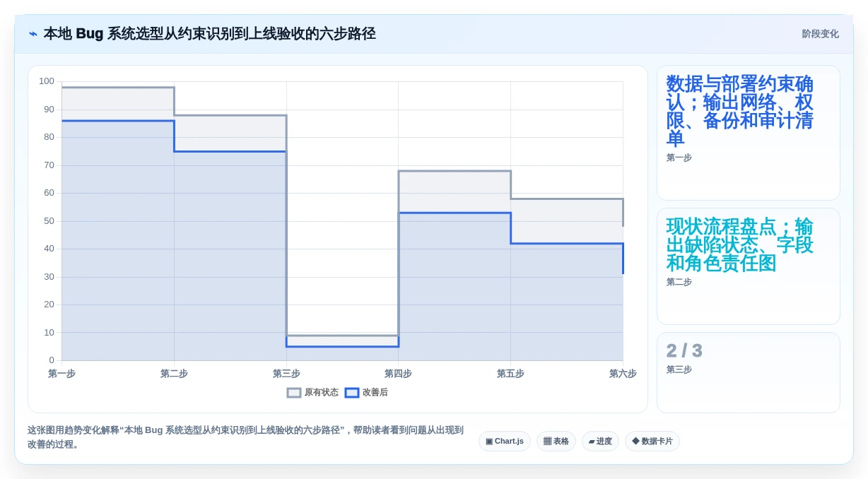Click the 第六步 x-axis label
This screenshot has height=479, width=868.
(x=623, y=374)
